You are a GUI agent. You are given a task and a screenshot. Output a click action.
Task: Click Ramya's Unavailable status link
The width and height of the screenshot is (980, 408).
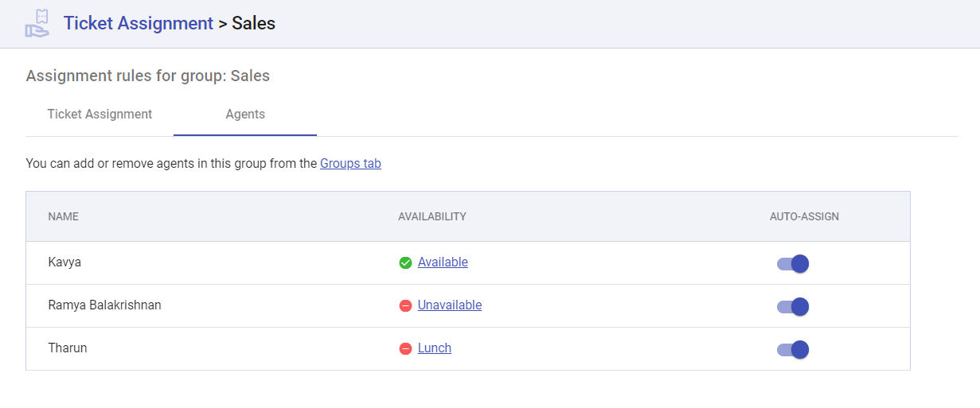pyautogui.click(x=450, y=305)
